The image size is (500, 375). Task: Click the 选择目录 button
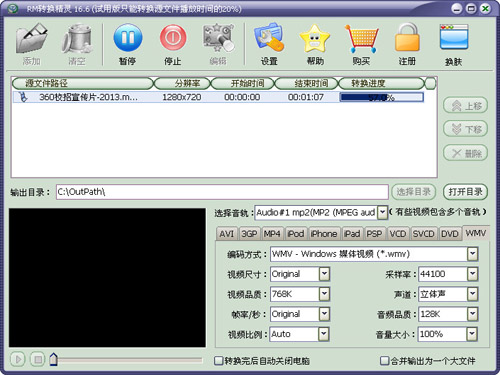click(x=413, y=192)
